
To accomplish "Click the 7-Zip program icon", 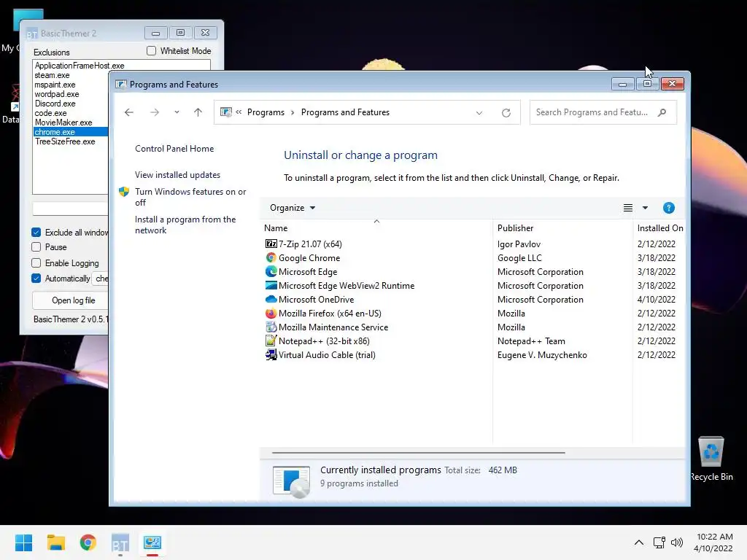I will (271, 244).
